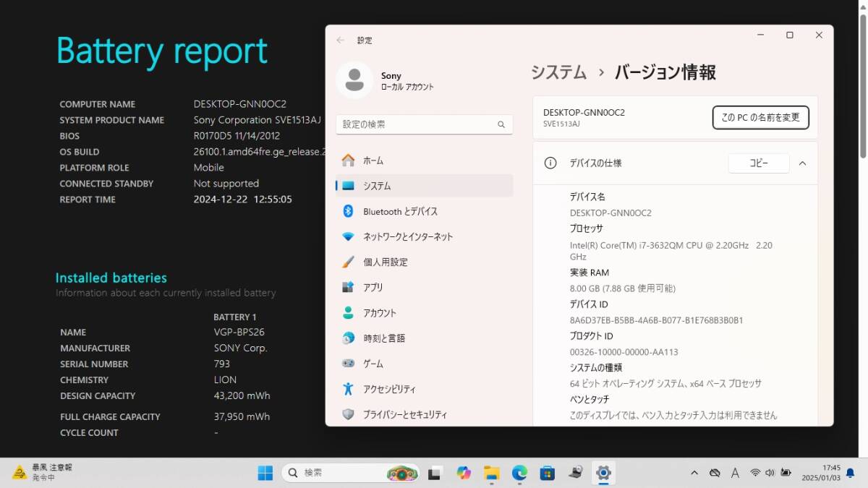Click the コピー button for device specs
868x488 pixels.
coord(759,163)
